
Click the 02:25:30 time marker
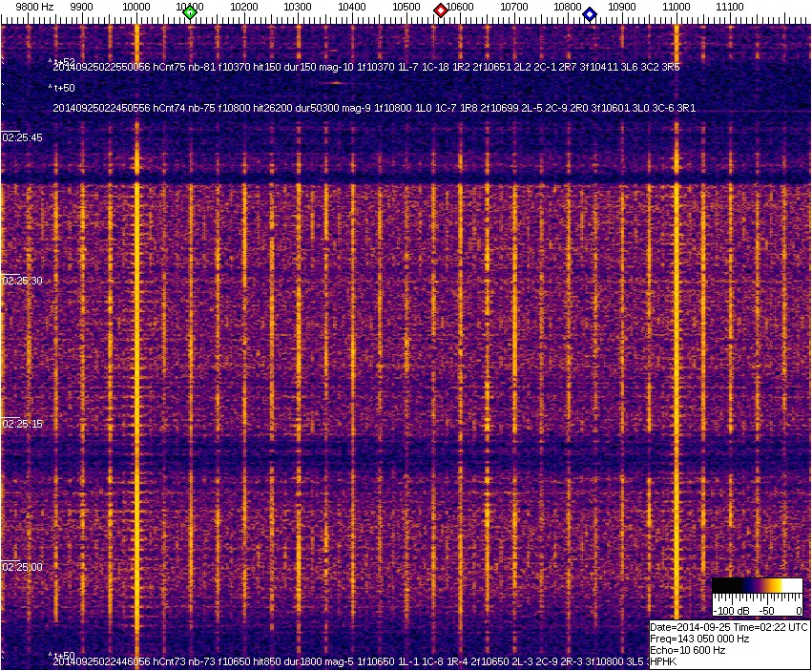23,281
